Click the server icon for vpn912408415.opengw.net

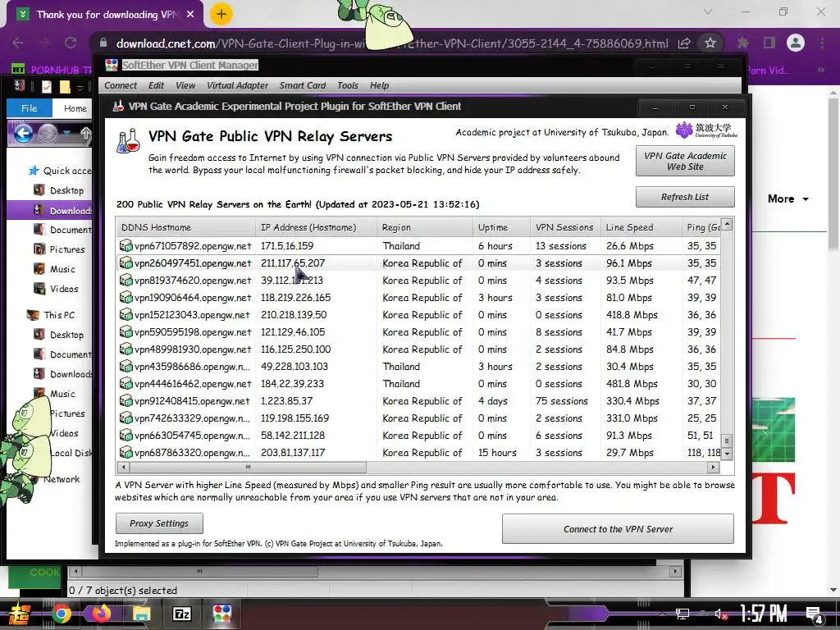pyautogui.click(x=126, y=400)
